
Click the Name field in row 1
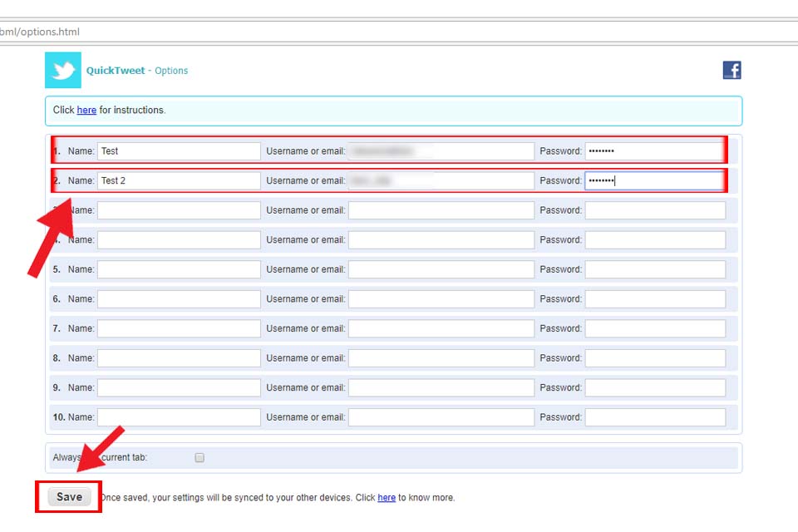click(x=179, y=151)
